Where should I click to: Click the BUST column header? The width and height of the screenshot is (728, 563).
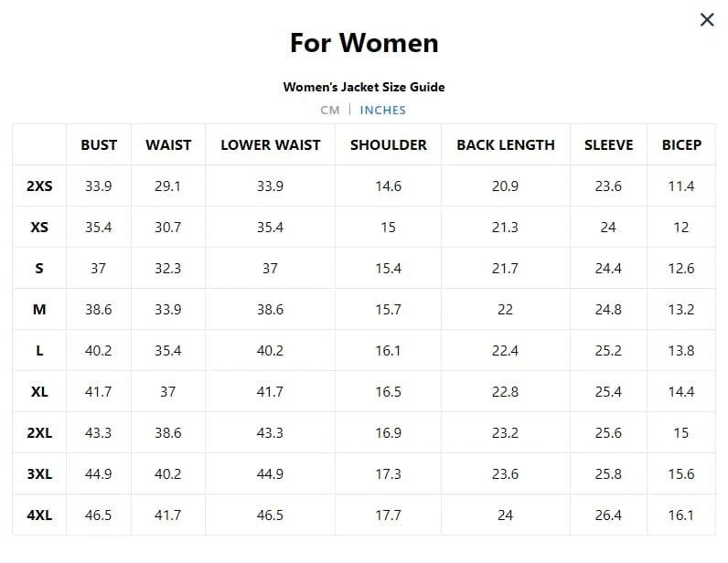[99, 144]
